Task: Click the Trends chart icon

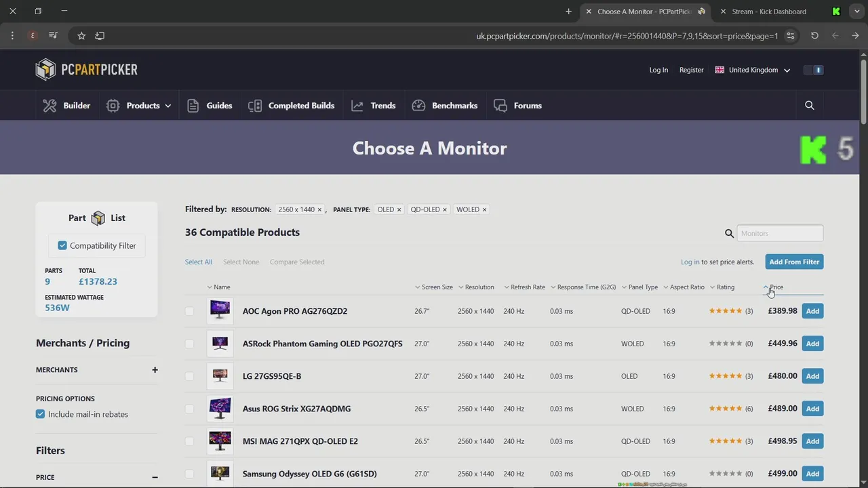Action: coord(357,105)
